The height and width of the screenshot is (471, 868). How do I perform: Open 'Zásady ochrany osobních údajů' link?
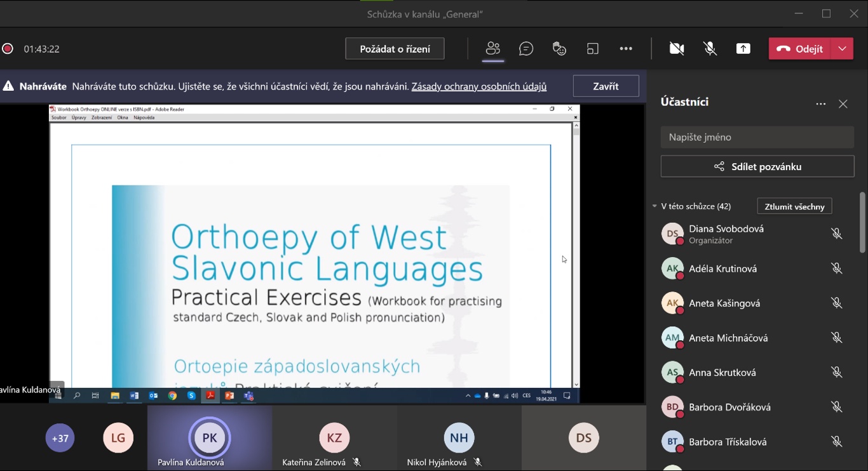pyautogui.click(x=479, y=86)
